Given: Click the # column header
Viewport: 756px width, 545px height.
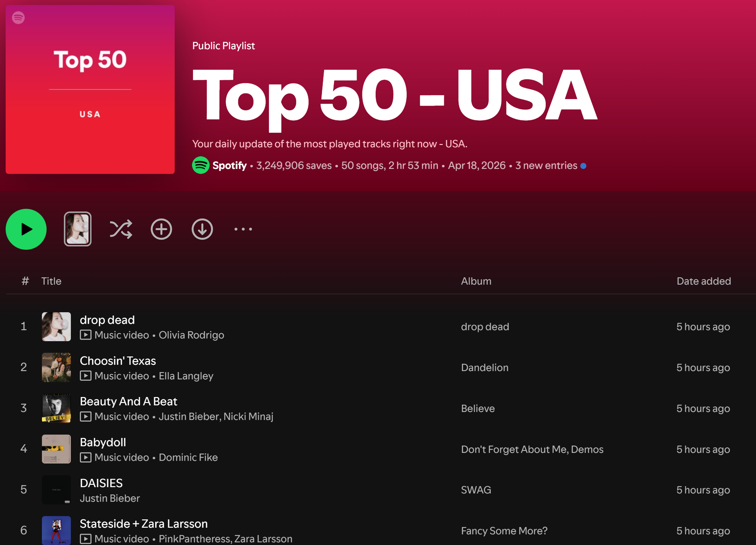Looking at the screenshot, I should [x=25, y=281].
